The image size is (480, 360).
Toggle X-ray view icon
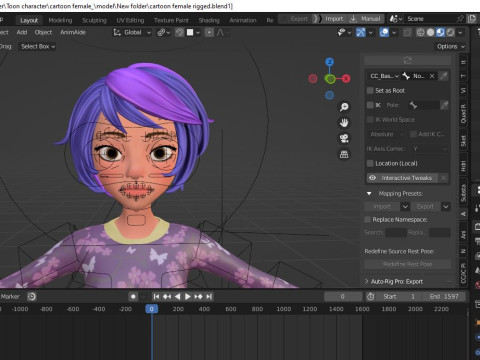(407, 32)
